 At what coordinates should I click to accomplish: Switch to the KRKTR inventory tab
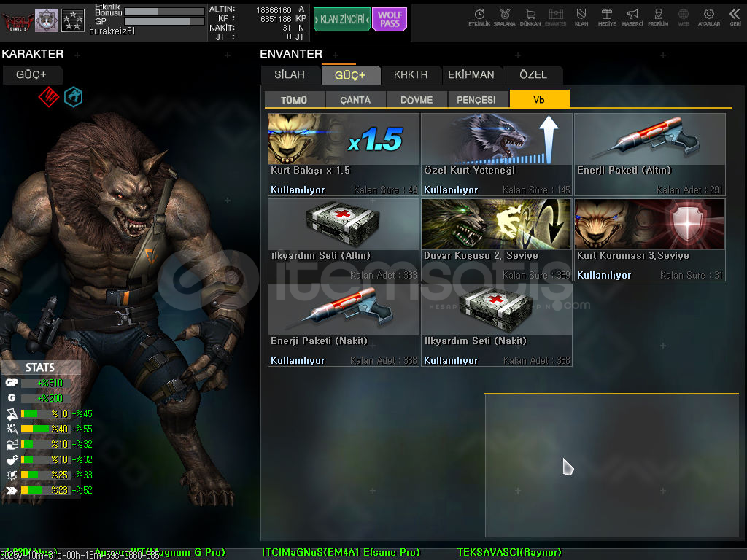point(411,75)
